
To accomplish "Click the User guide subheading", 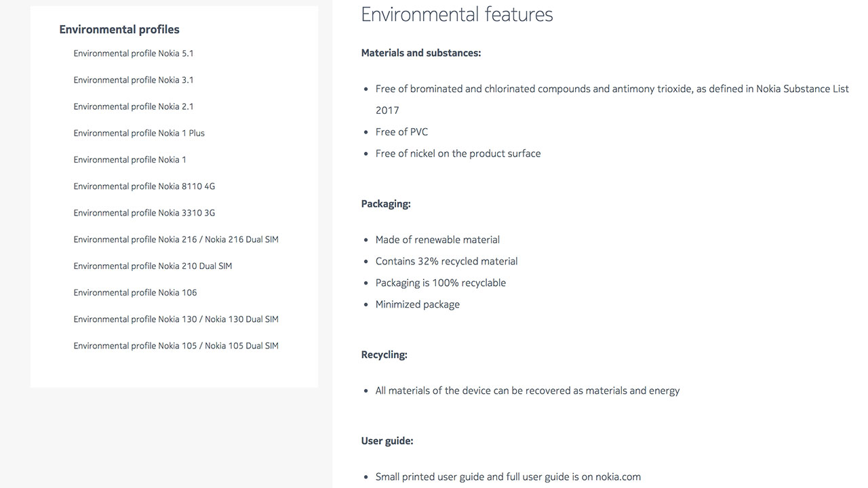I will click(387, 441).
